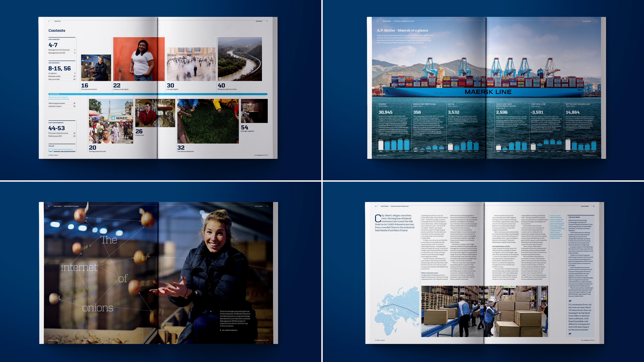
Task: Open the street market Maersk container photo
Action: click(x=111, y=121)
